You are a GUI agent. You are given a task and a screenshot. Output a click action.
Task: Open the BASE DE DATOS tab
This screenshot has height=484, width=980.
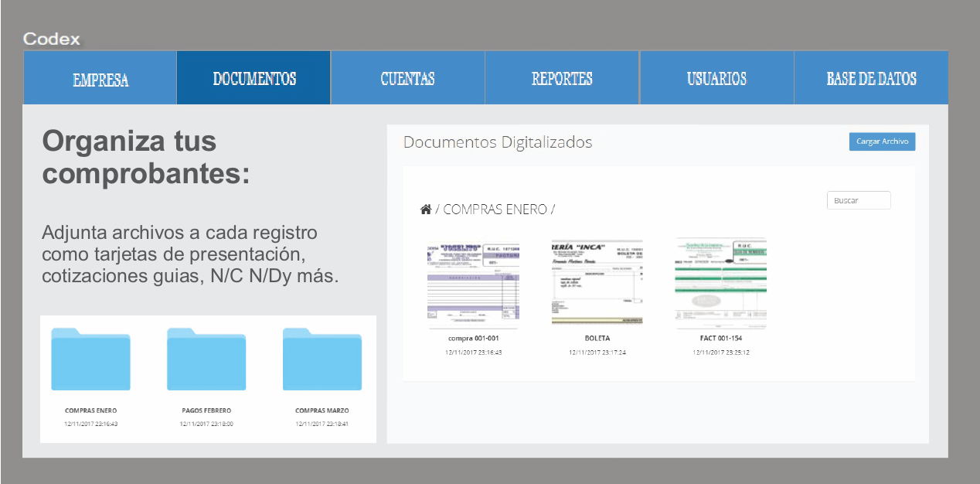pos(871,78)
